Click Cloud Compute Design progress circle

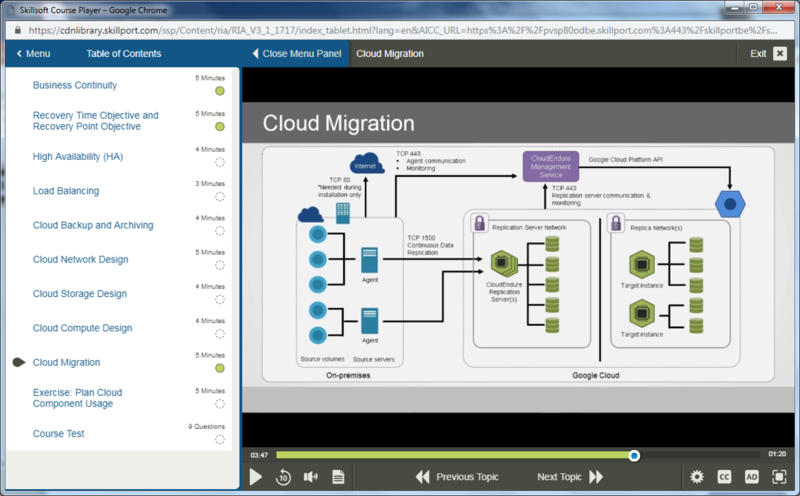220,334
